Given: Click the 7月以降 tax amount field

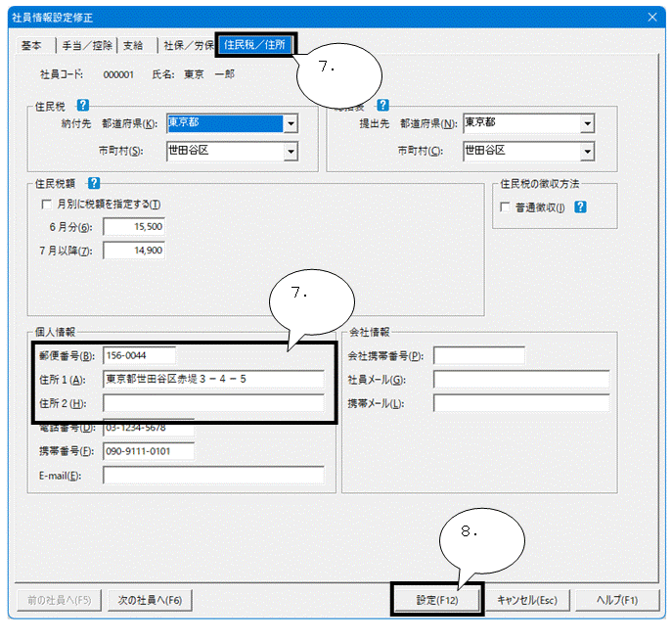Looking at the screenshot, I should point(134,250).
